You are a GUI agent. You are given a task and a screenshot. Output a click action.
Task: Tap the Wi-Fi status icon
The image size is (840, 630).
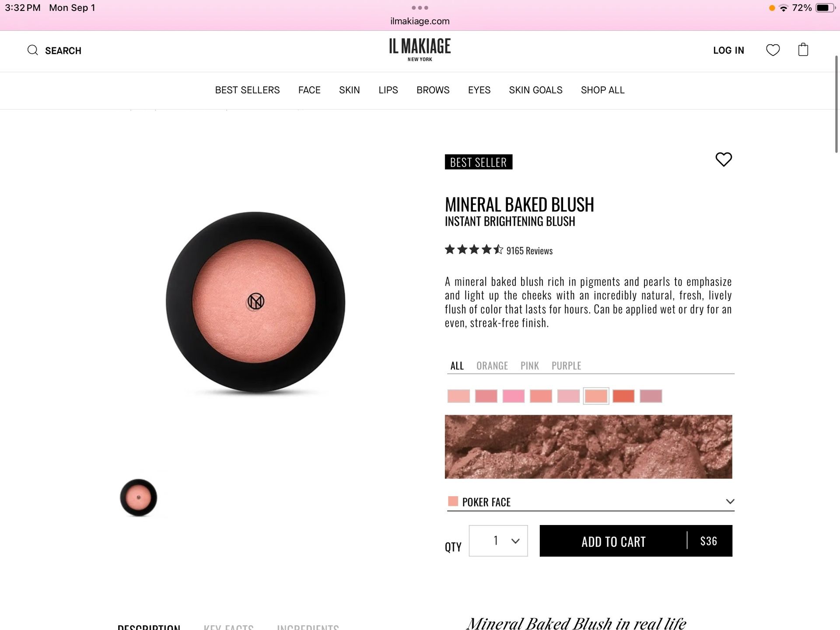point(784,8)
